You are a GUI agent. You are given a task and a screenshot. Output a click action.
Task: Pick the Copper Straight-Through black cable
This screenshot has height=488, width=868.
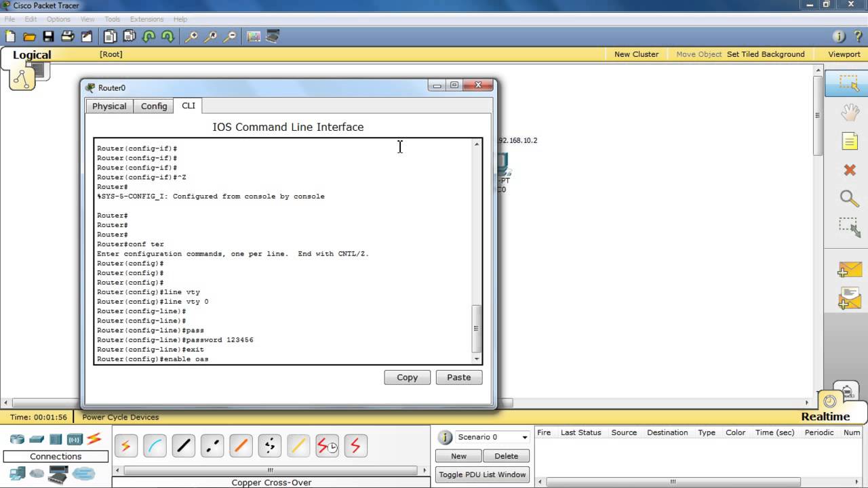click(183, 446)
